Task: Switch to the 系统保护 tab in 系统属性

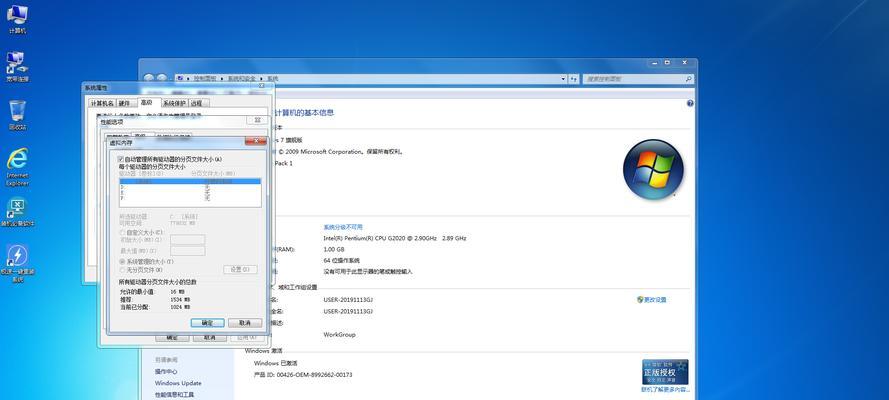Action: pyautogui.click(x=173, y=103)
